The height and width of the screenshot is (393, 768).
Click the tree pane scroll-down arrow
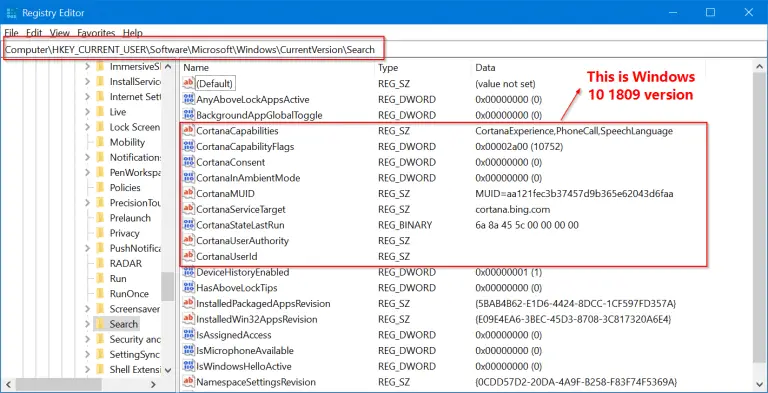[x=168, y=370]
